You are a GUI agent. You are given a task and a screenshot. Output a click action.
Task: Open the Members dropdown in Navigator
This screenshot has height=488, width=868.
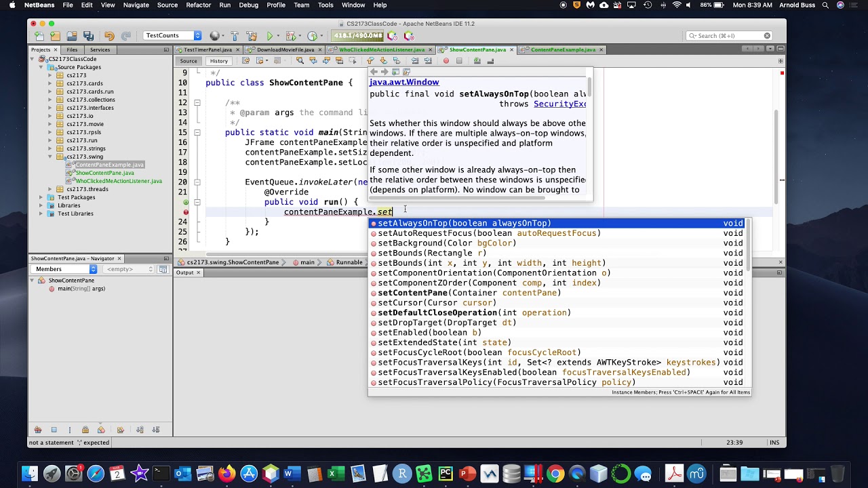click(x=64, y=269)
